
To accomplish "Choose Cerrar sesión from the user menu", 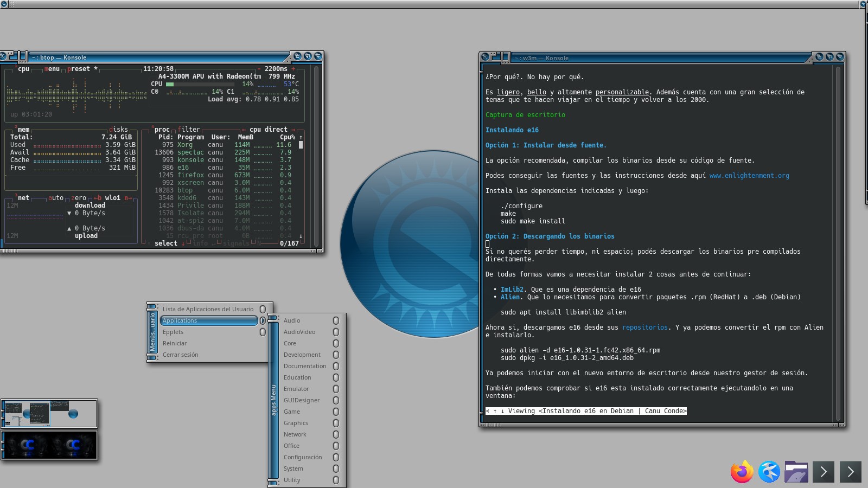I will [x=209, y=355].
